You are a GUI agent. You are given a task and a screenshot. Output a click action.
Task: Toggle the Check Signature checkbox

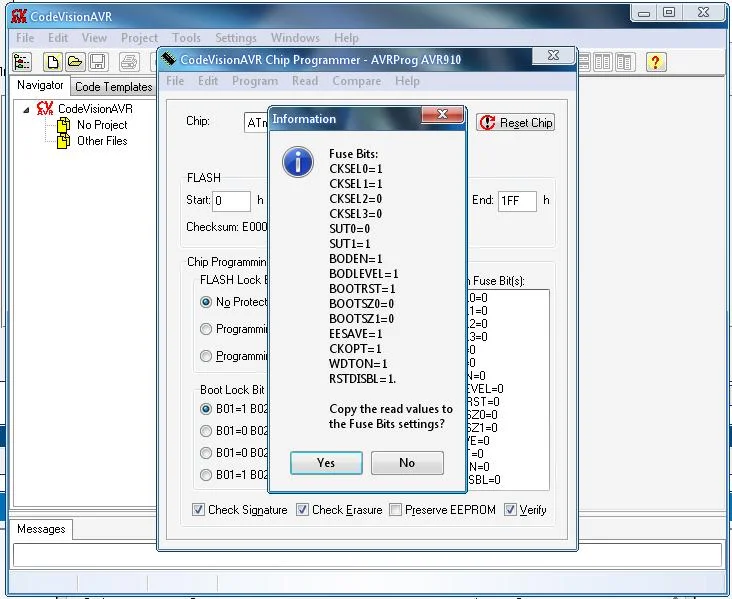(x=198, y=510)
